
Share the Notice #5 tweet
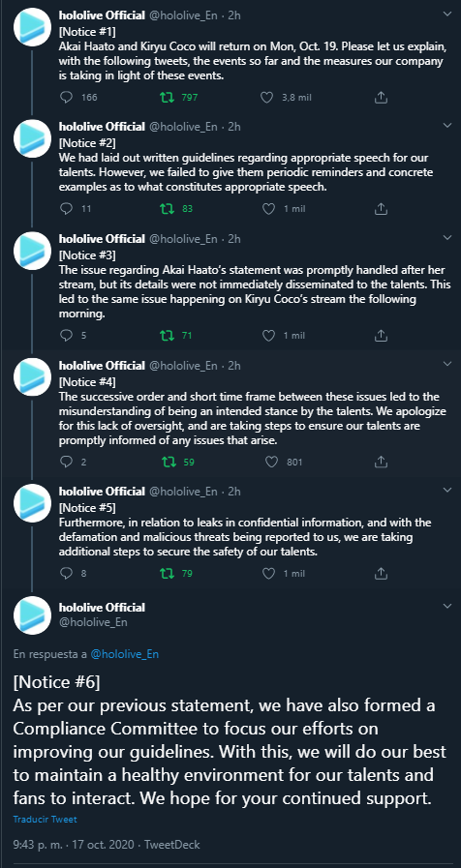pyautogui.click(x=381, y=573)
